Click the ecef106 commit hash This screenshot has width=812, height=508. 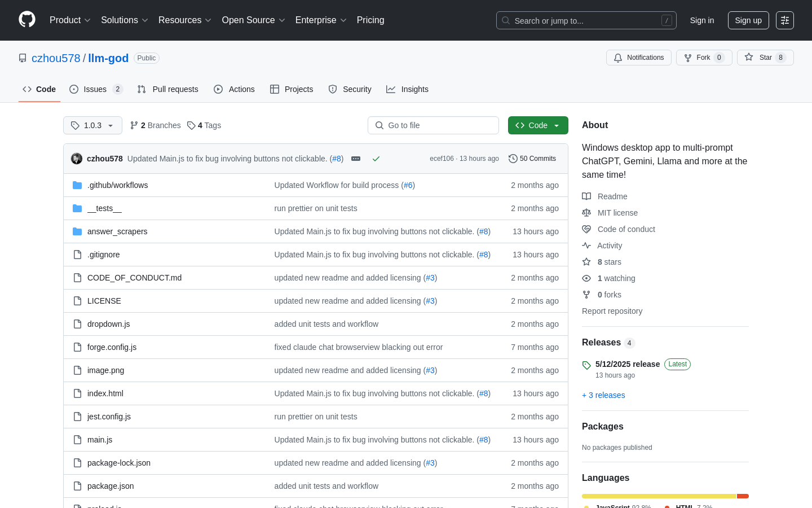[442, 159]
